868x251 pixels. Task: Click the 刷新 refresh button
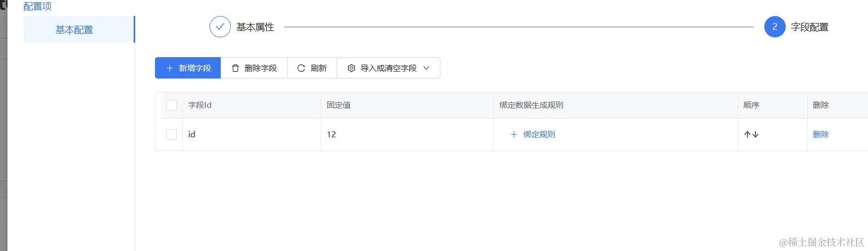coord(312,68)
